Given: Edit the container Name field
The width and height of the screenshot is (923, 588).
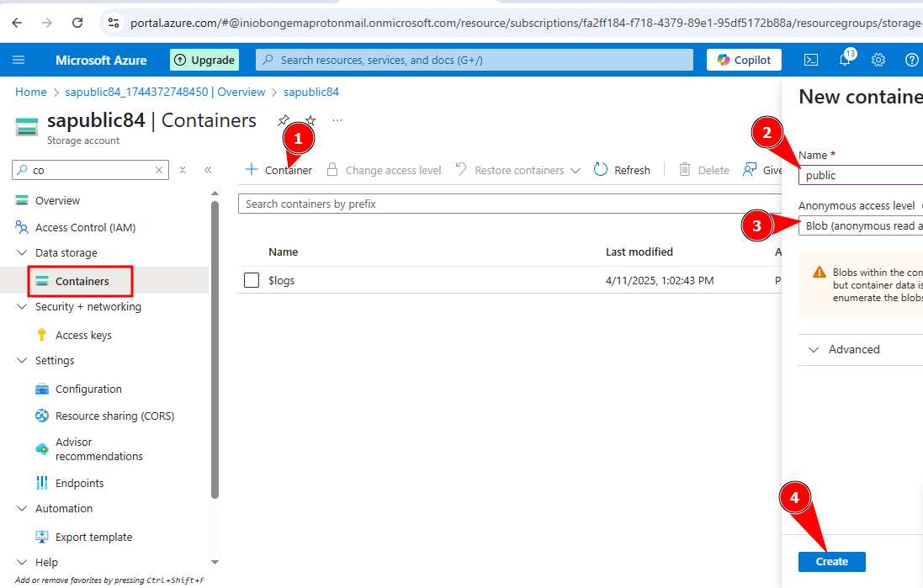Looking at the screenshot, I should [x=861, y=176].
